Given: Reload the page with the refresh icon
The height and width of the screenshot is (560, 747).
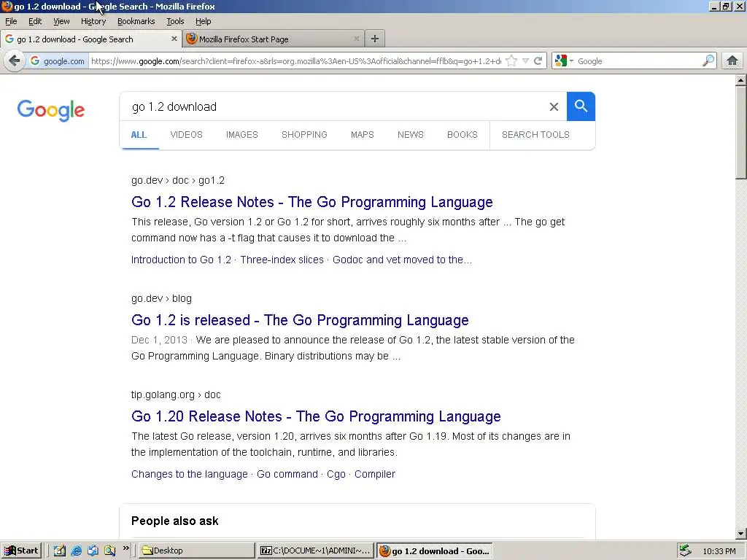Looking at the screenshot, I should pyautogui.click(x=538, y=61).
